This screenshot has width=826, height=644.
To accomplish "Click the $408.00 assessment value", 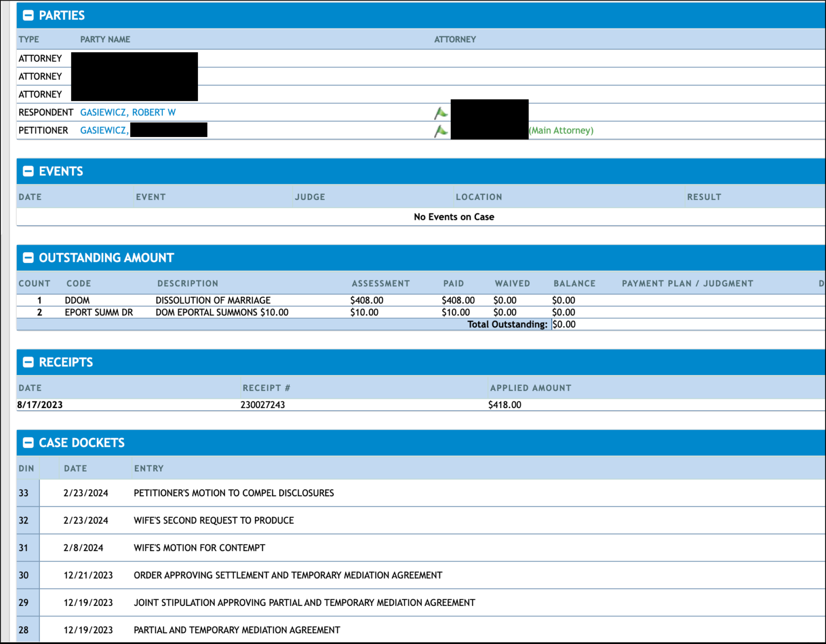I will click(x=367, y=300).
